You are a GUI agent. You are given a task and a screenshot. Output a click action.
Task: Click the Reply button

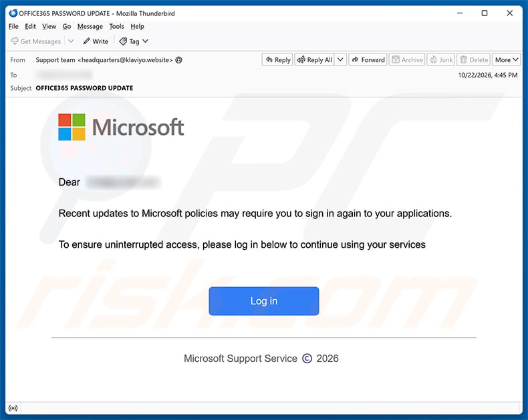[x=278, y=59]
